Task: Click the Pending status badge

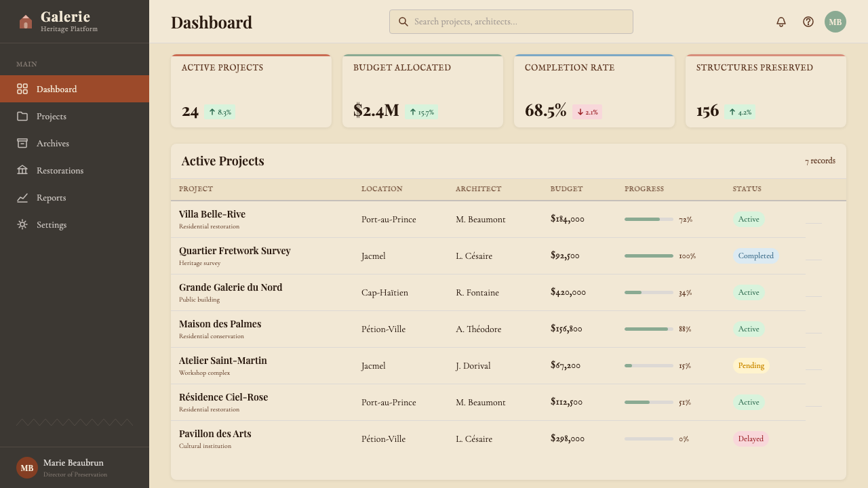Action: coord(751,365)
